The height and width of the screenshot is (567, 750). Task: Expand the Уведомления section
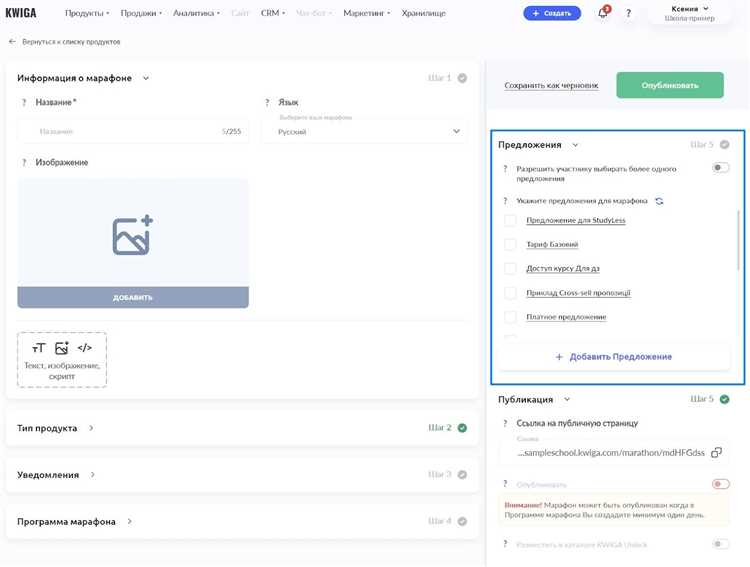92,475
